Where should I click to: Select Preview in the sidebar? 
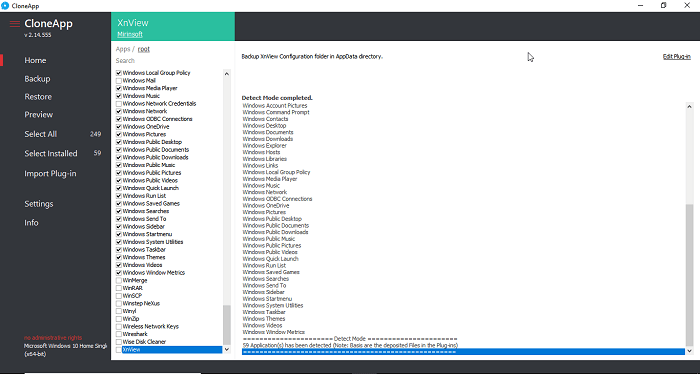38,114
